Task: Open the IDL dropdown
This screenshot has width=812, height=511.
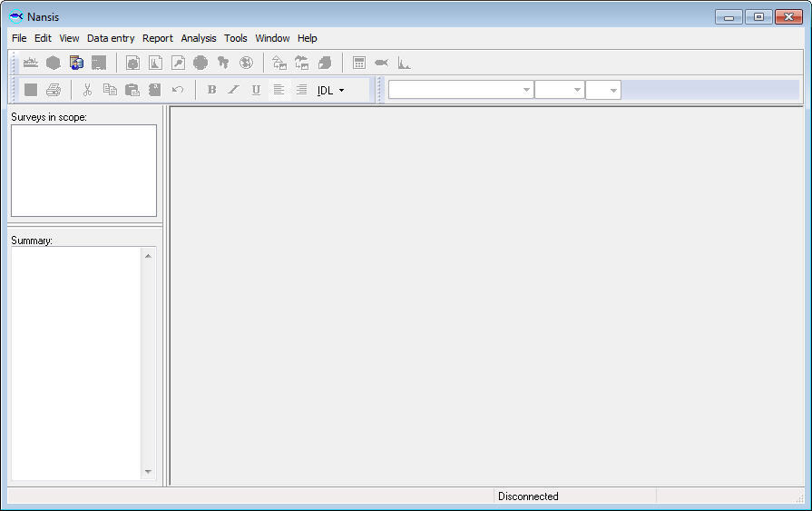Action: click(331, 90)
